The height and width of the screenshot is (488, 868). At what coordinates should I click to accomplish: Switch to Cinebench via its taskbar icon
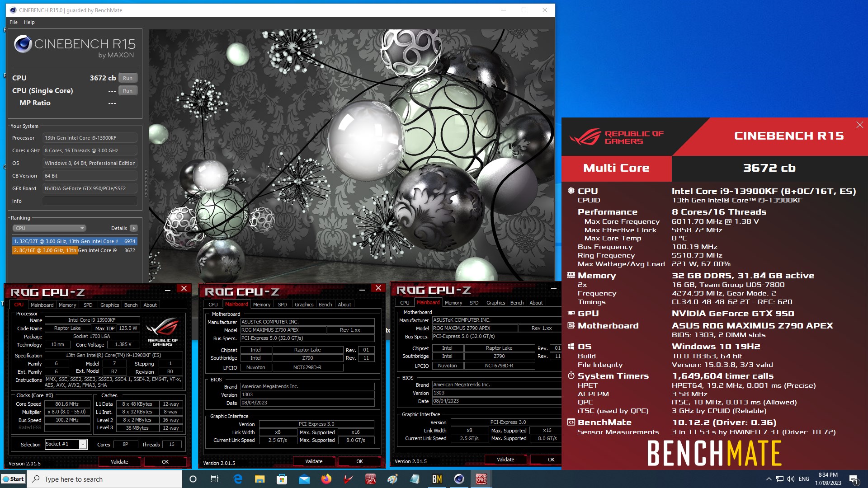pyautogui.click(x=459, y=479)
